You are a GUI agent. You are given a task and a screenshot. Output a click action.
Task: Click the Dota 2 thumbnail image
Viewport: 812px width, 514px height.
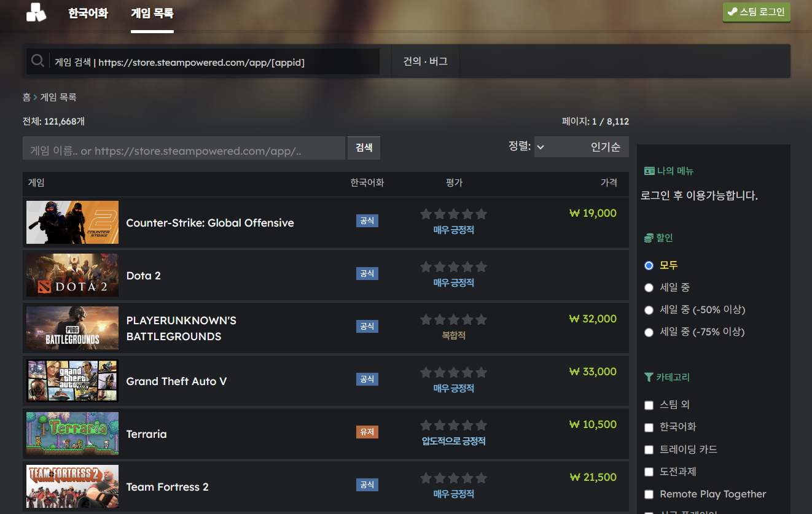click(72, 275)
